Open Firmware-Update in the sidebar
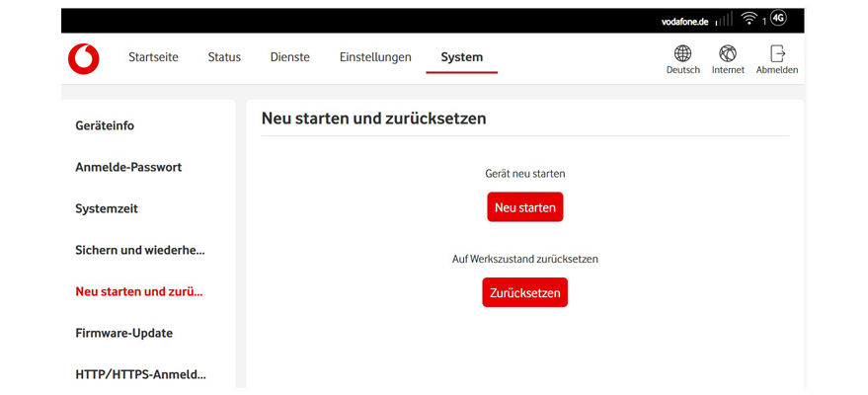 [x=123, y=334]
